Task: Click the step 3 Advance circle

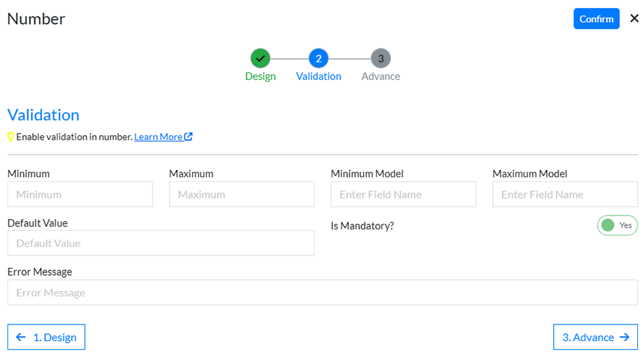Action: (381, 58)
